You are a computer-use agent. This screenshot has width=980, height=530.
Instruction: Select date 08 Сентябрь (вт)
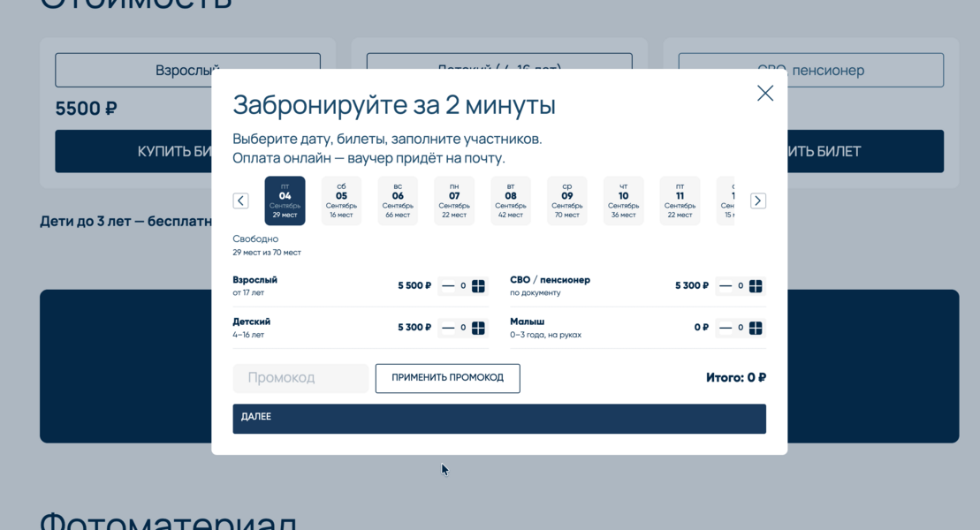pos(511,201)
